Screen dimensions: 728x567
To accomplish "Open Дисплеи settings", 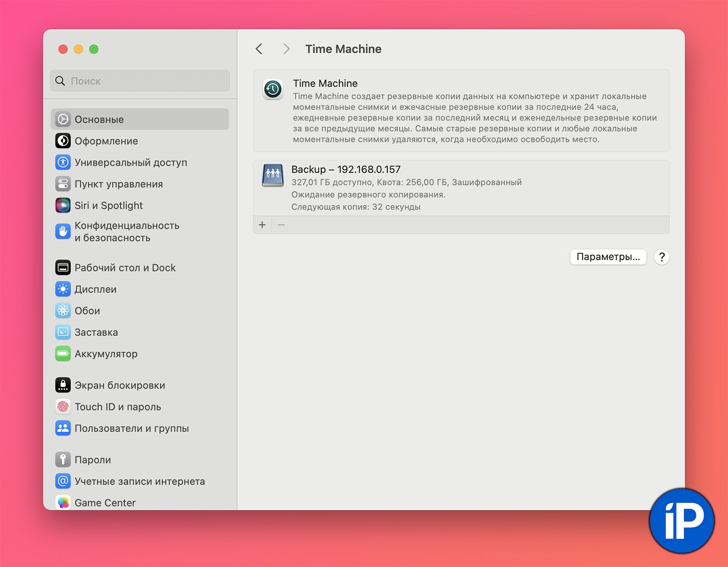I will pos(140,289).
